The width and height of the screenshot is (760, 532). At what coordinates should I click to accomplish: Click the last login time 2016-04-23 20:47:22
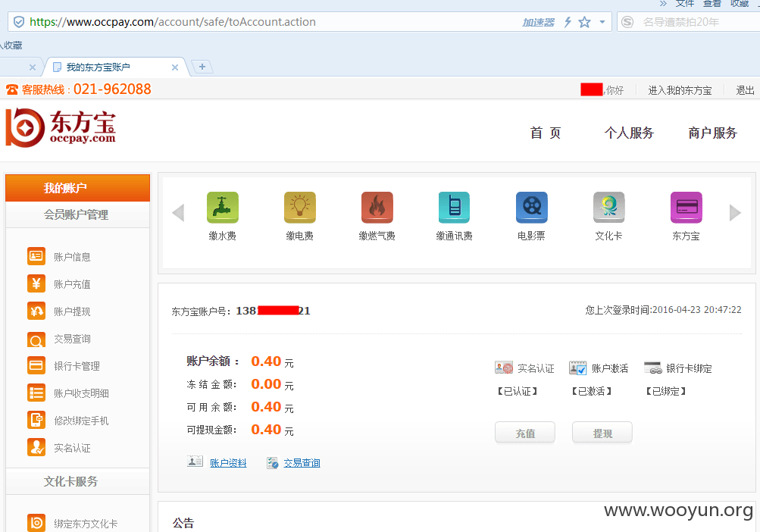(696, 310)
